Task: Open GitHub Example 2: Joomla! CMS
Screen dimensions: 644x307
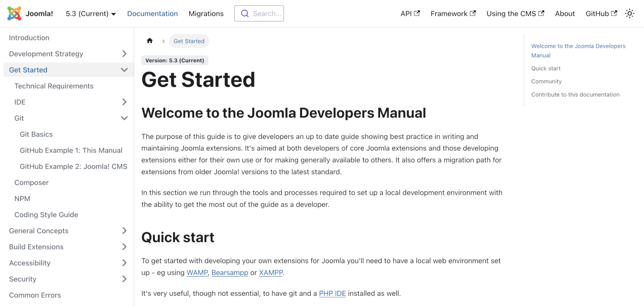Action: coord(73,166)
